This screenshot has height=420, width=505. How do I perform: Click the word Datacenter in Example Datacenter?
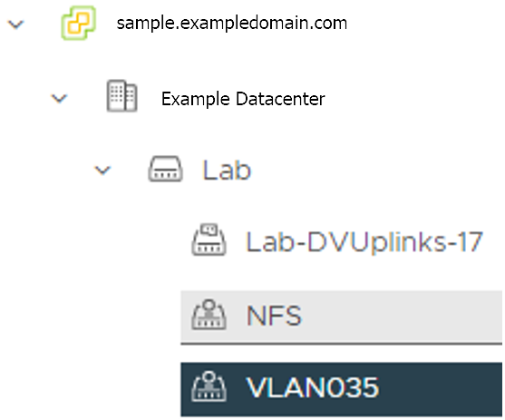click(280, 98)
